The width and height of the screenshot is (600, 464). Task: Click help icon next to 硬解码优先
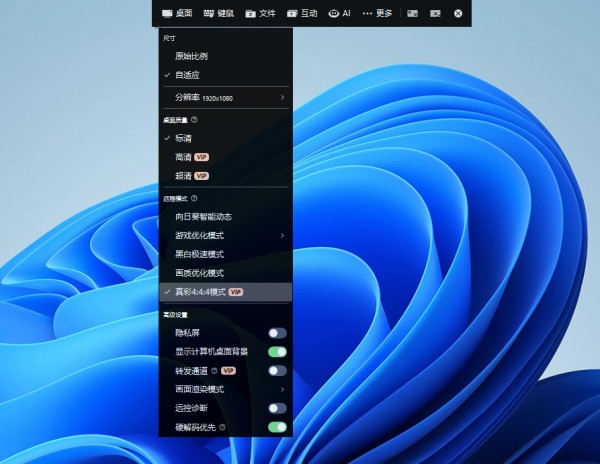click(x=222, y=427)
